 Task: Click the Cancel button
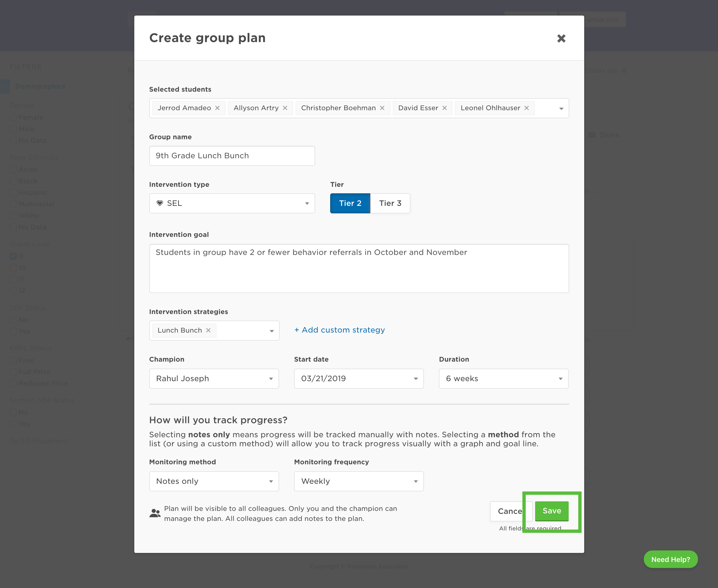tap(509, 511)
